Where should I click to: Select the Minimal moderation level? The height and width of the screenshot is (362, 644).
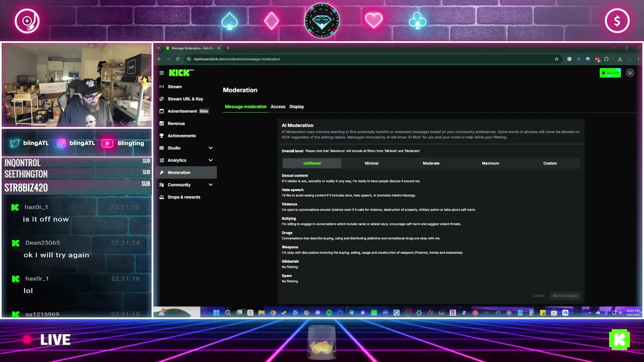[x=371, y=163]
